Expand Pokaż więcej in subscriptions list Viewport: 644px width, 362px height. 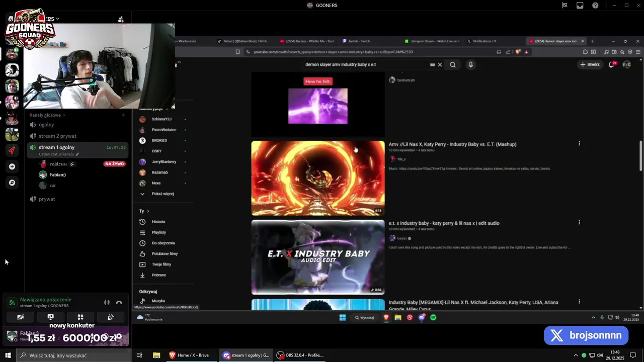click(x=162, y=194)
